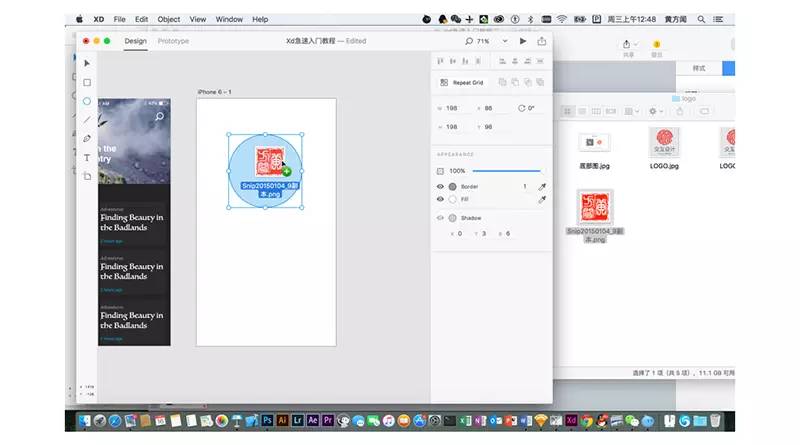The width and height of the screenshot is (800, 445).
Task: Align selection to bottom edge
Action: tap(465, 61)
